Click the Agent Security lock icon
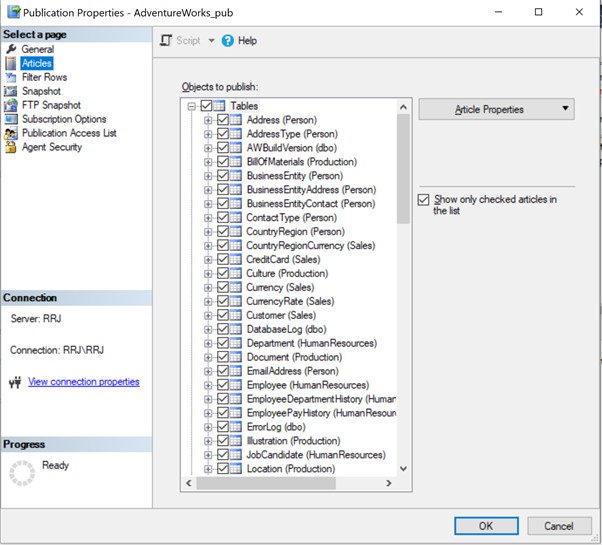Viewport: 602px width, 545px height. [x=11, y=147]
